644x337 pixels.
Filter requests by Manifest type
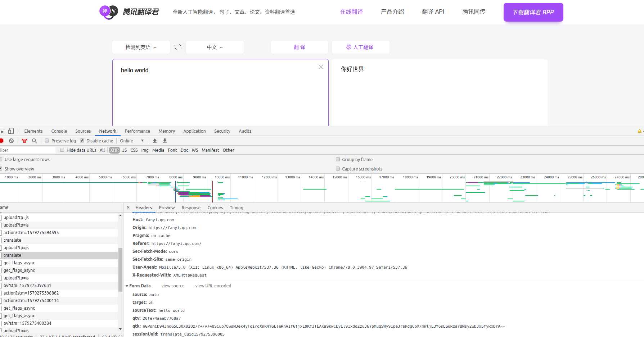[x=210, y=150]
